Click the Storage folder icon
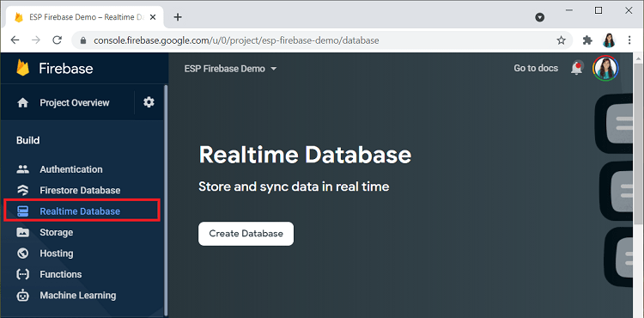This screenshot has width=644, height=318. click(23, 232)
